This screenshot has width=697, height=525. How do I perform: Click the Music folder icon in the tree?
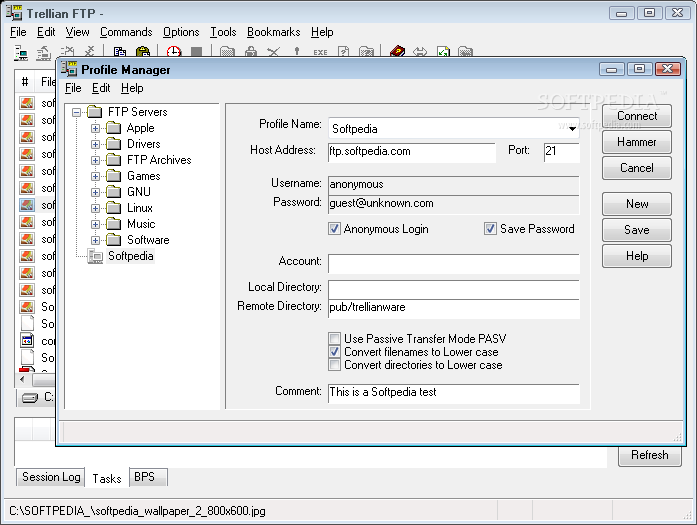114,224
